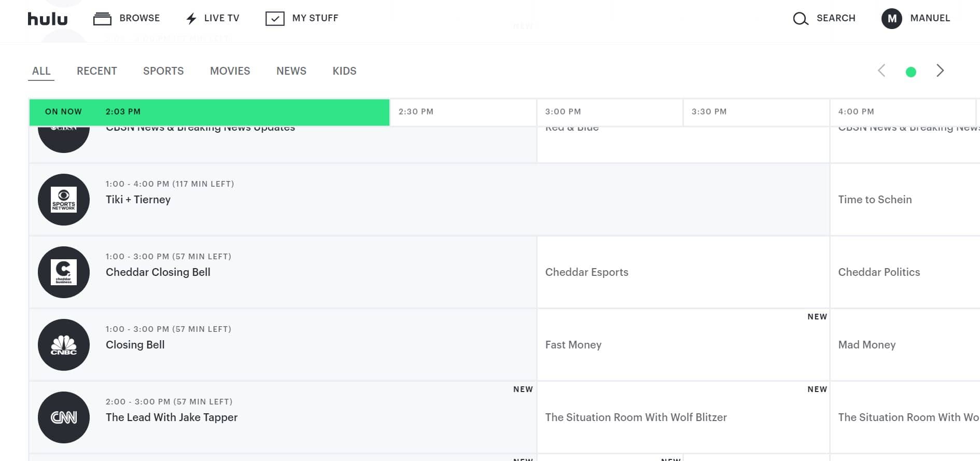
Task: Go to previous guide time range
Action: coord(881,71)
